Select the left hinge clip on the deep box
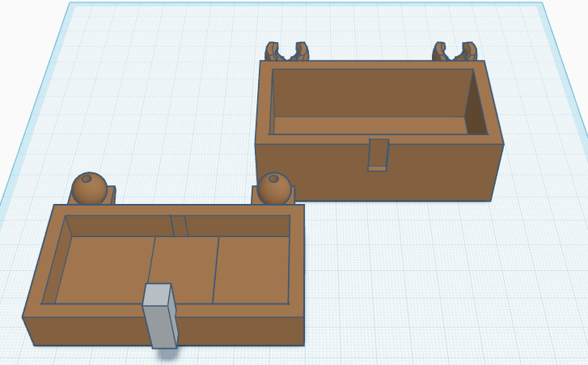The height and width of the screenshot is (365, 588). pyautogui.click(x=287, y=52)
